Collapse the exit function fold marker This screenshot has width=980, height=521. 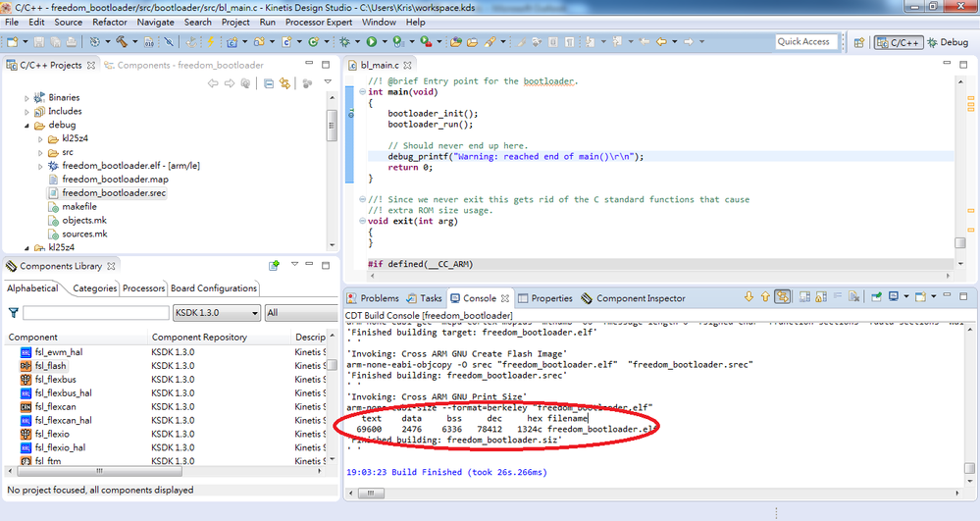pos(363,222)
